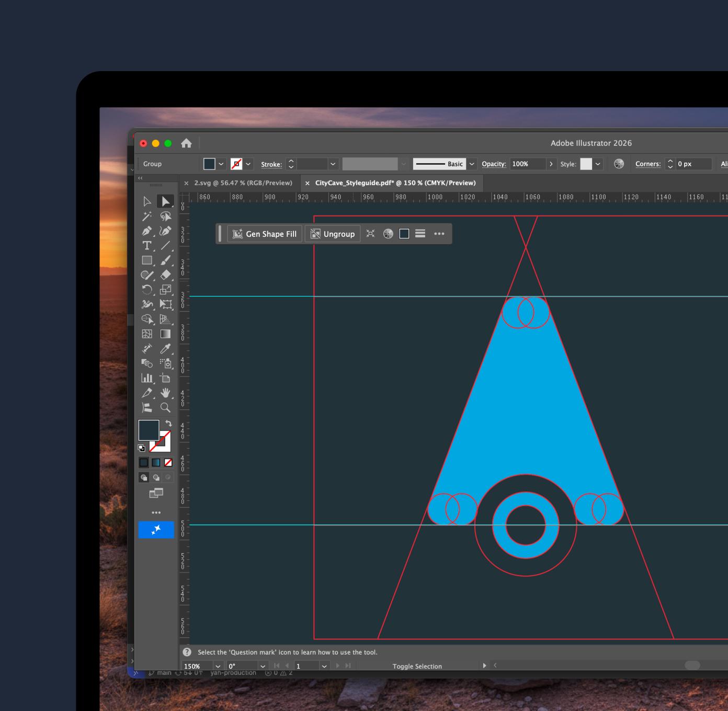Switch to CityCave_Styleguide.pdf tab
This screenshot has width=728, height=711.
pos(395,183)
